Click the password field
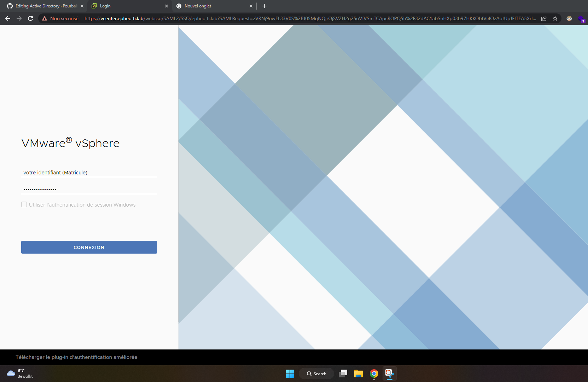The width and height of the screenshot is (588, 382). pyautogui.click(x=89, y=190)
